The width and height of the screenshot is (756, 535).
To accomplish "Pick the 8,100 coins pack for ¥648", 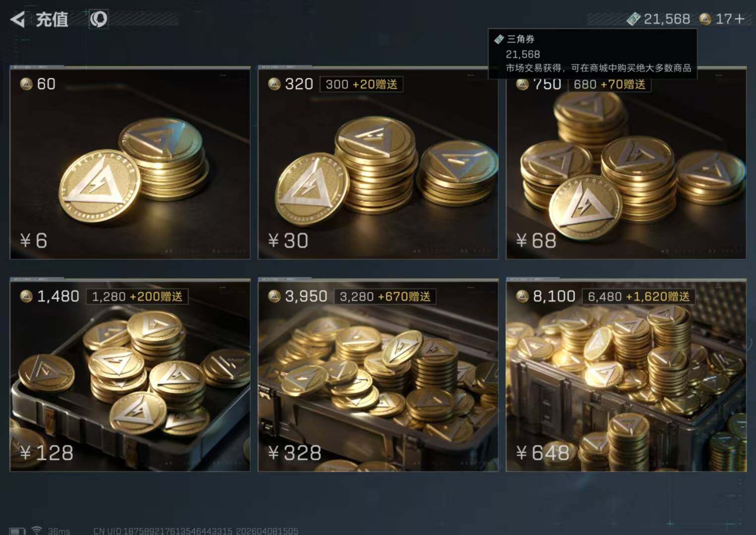I will coord(626,375).
